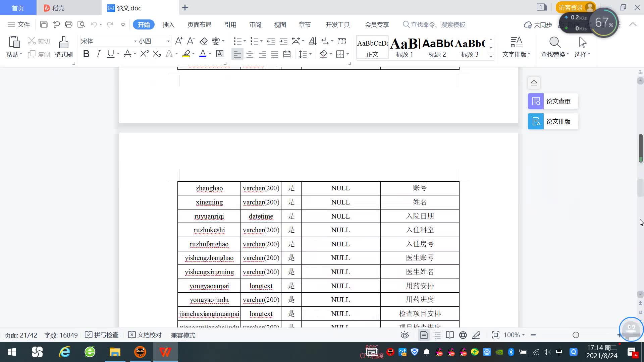
Task: Toggle spell check (拼写检查) in the status bar
Action: [x=102, y=335]
